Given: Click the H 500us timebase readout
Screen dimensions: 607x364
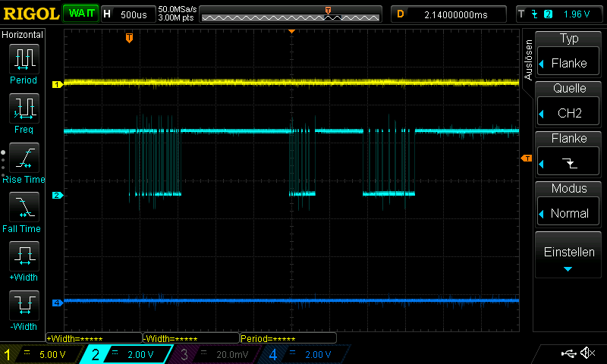Looking at the screenshot, I should pyautogui.click(x=128, y=14).
